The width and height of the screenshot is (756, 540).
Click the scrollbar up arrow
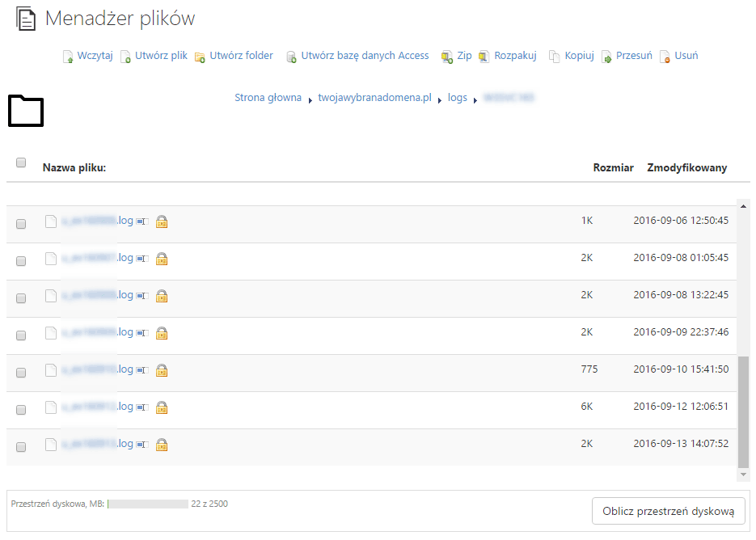[743, 206]
